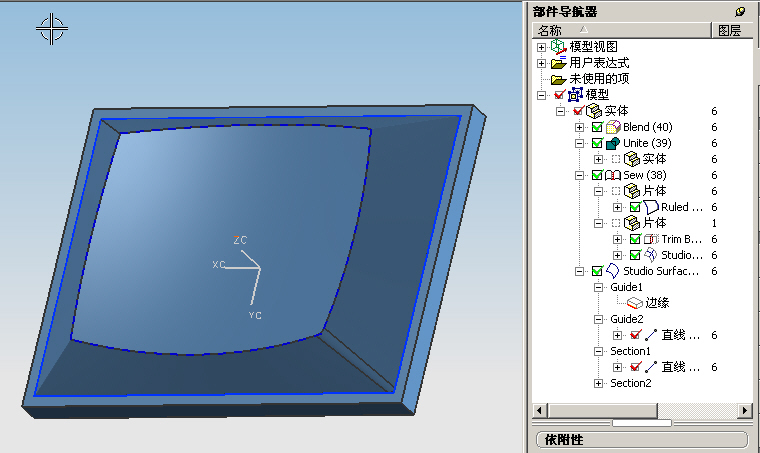Expand the Ruled feature node
Screen dimensions: 760x453
tap(617, 207)
